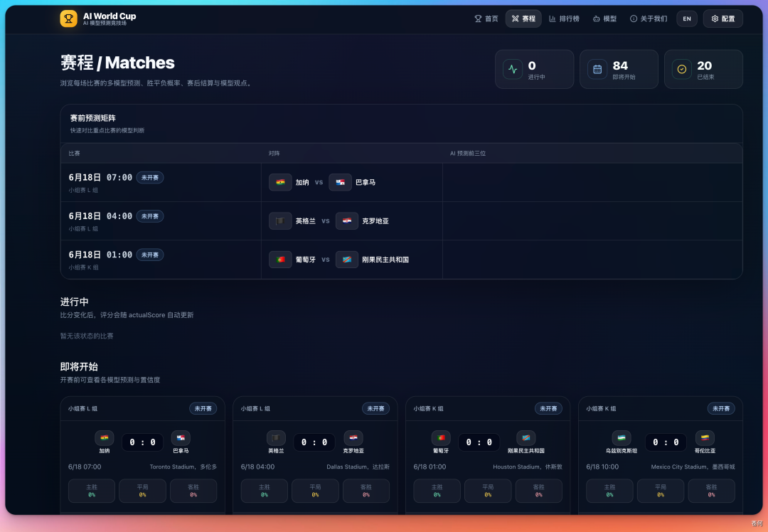
Task: Select the 6月18日 01:00 match row text
Action: [x=100, y=255]
